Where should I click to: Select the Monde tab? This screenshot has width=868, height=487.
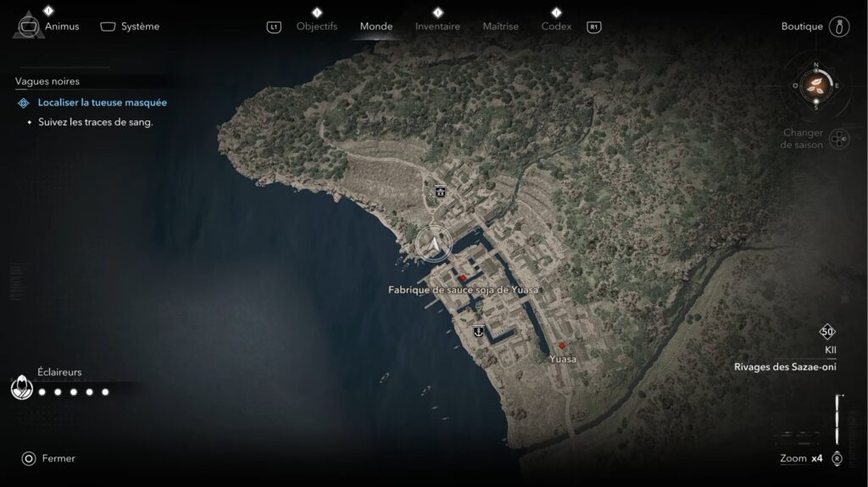tap(376, 26)
